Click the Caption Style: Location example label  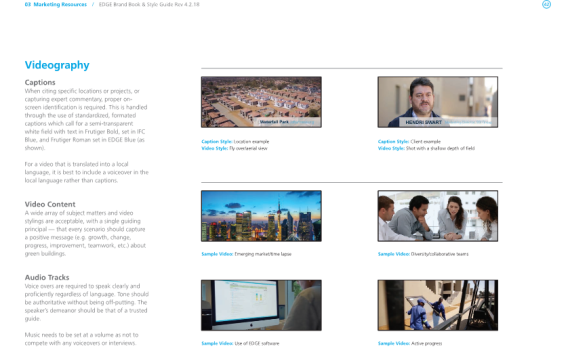[x=235, y=141]
